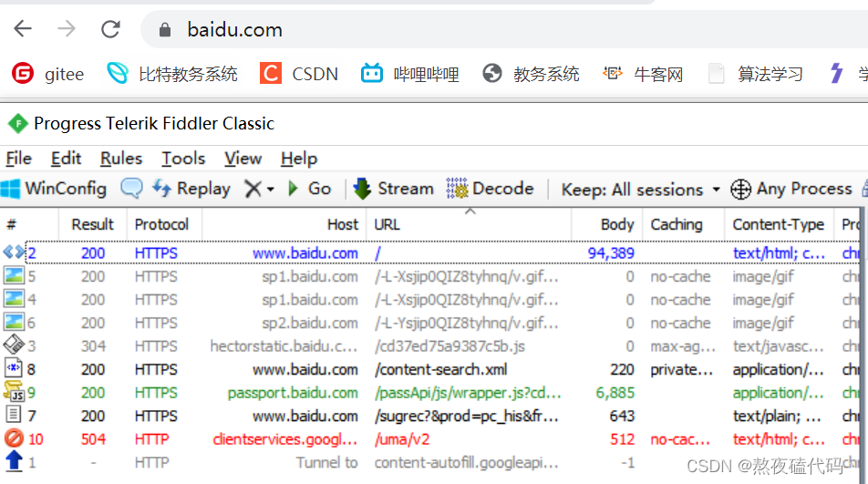Select JS script icon of session 9

click(14, 392)
